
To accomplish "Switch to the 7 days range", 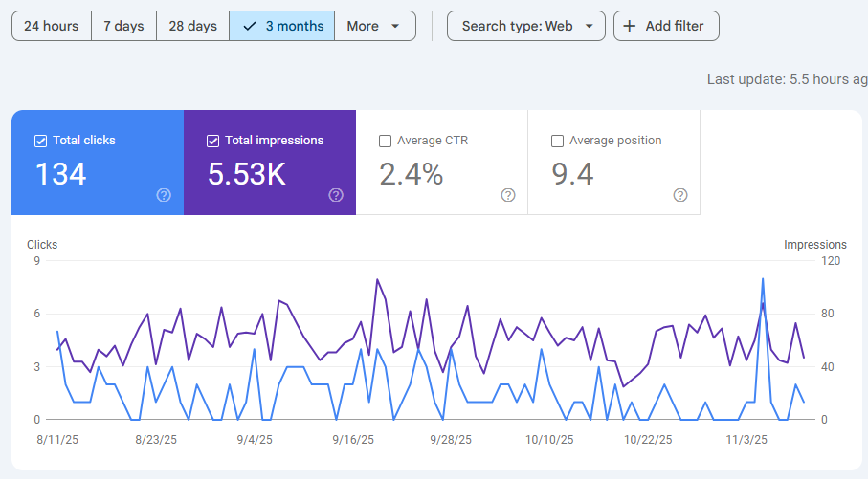I will point(123,27).
